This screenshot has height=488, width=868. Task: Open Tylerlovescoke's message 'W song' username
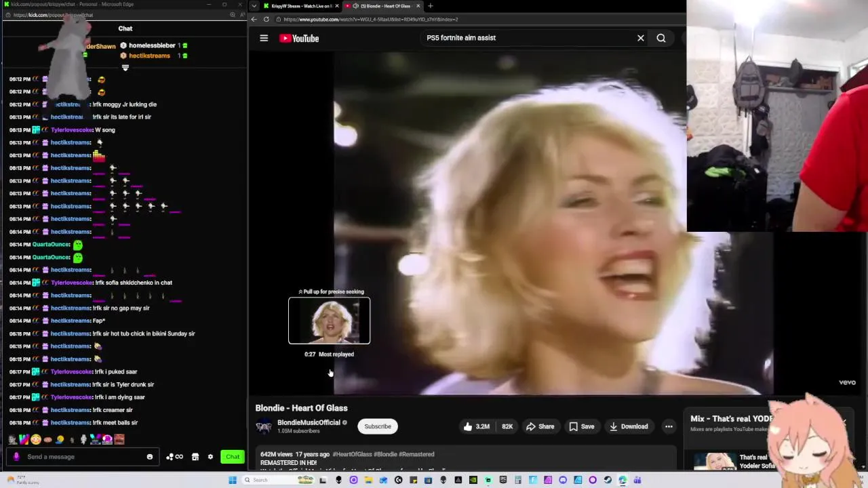tap(71, 129)
